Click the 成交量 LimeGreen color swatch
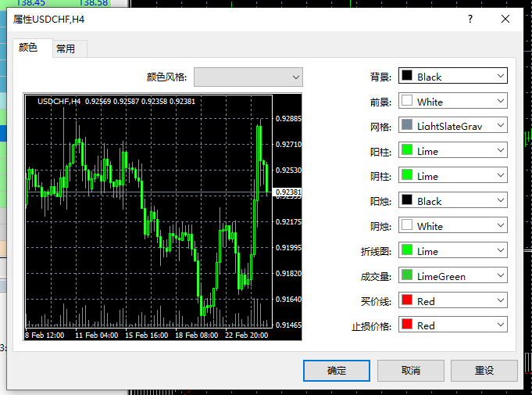This screenshot has height=395, width=532. point(406,276)
